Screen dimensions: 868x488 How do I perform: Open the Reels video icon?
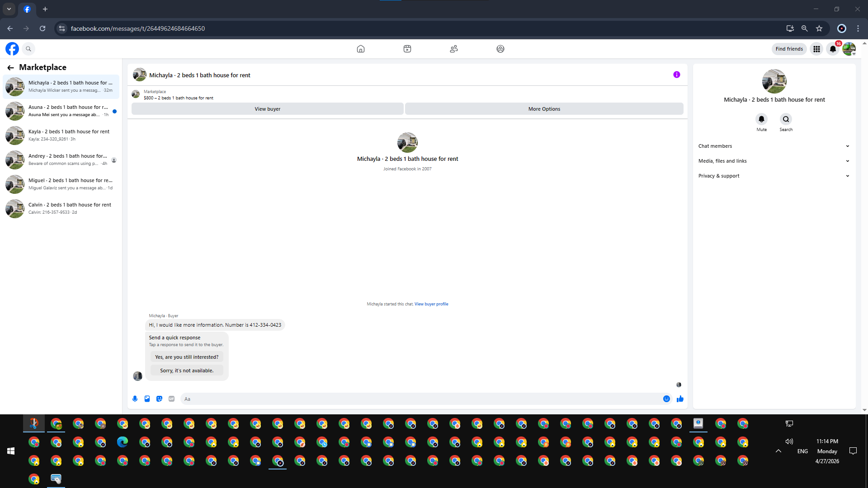(407, 49)
